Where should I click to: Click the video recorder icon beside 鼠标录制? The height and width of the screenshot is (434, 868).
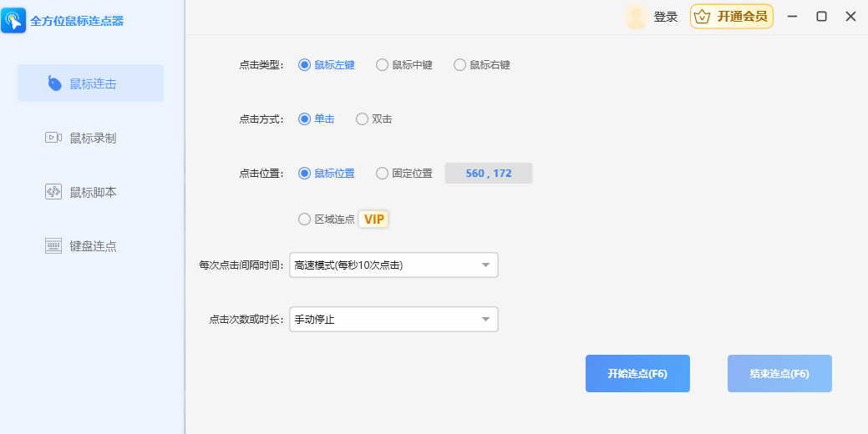(53, 138)
